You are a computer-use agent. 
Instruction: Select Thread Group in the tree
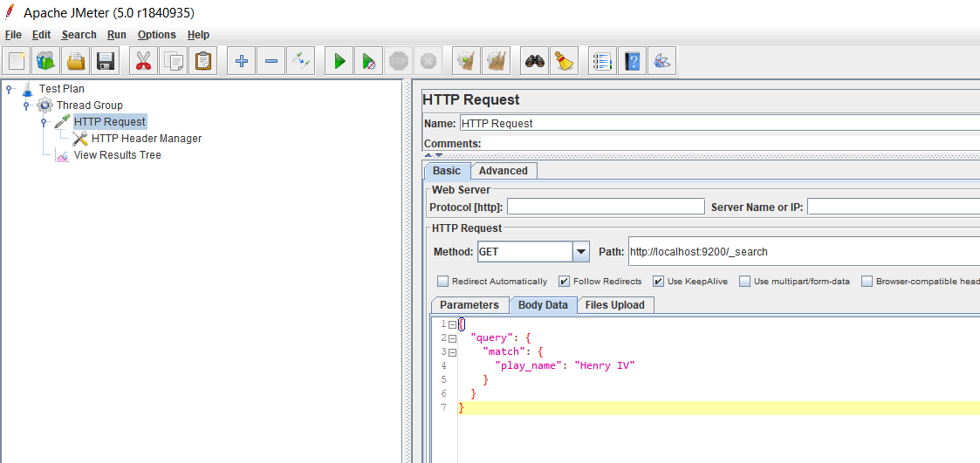(x=89, y=105)
